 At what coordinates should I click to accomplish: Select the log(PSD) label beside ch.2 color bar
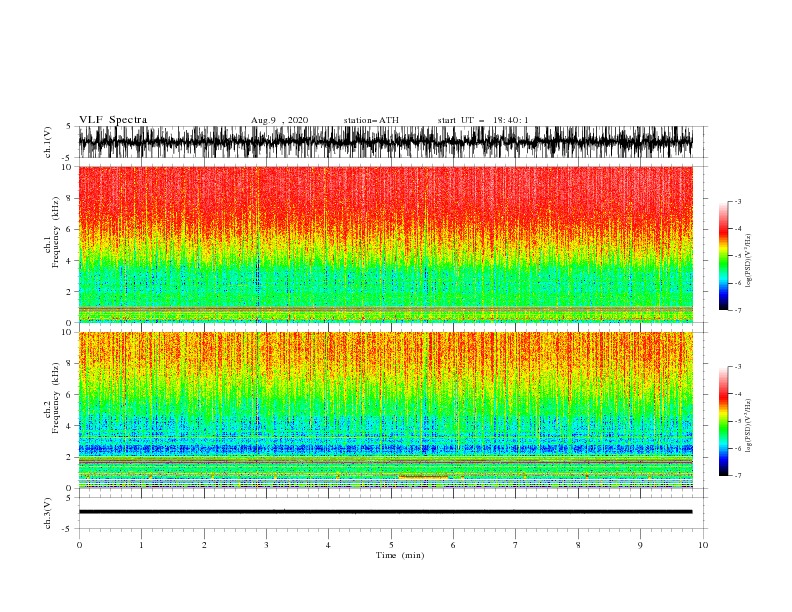point(749,426)
